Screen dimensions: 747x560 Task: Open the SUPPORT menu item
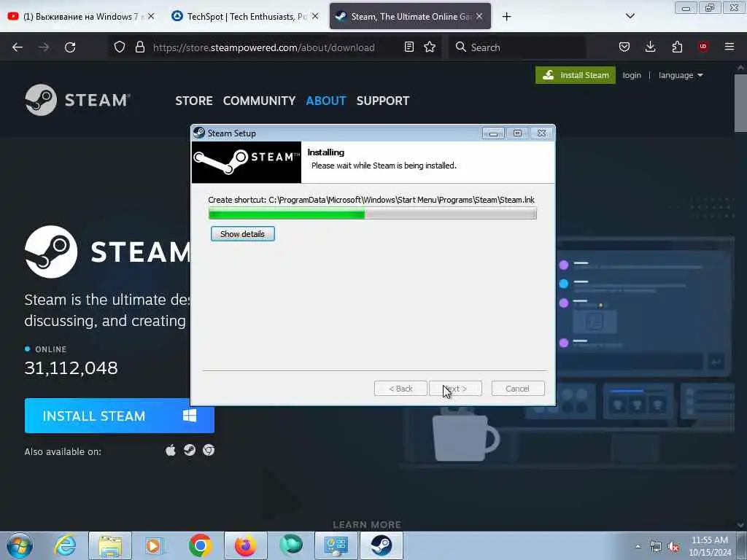pyautogui.click(x=383, y=101)
